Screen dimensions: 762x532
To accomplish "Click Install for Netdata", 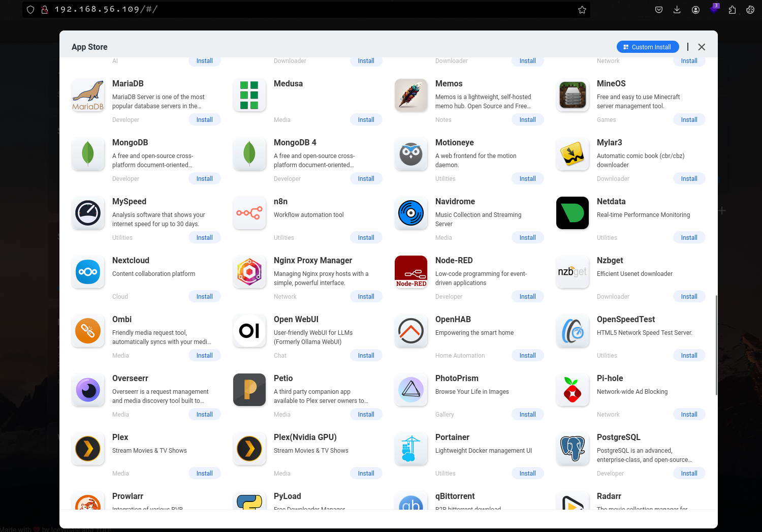I will [689, 237].
